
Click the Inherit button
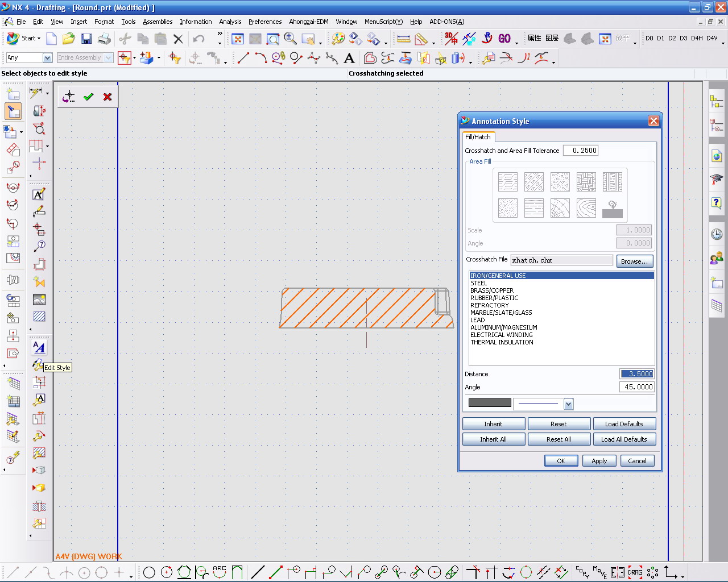click(493, 424)
